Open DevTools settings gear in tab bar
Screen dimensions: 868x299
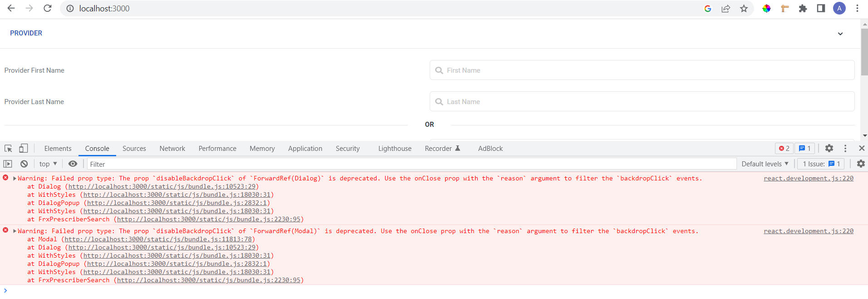point(829,148)
